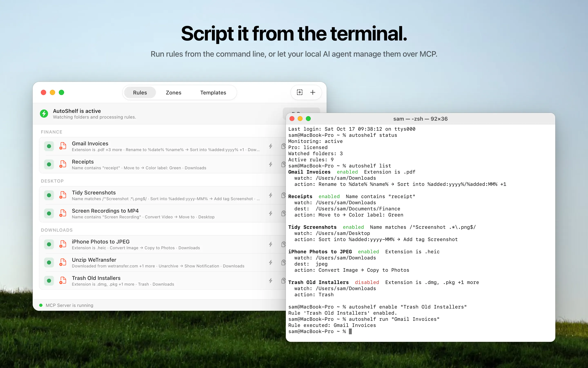Click the DOWNLOADS group header
Viewport: 588px width, 368px height.
57,230
